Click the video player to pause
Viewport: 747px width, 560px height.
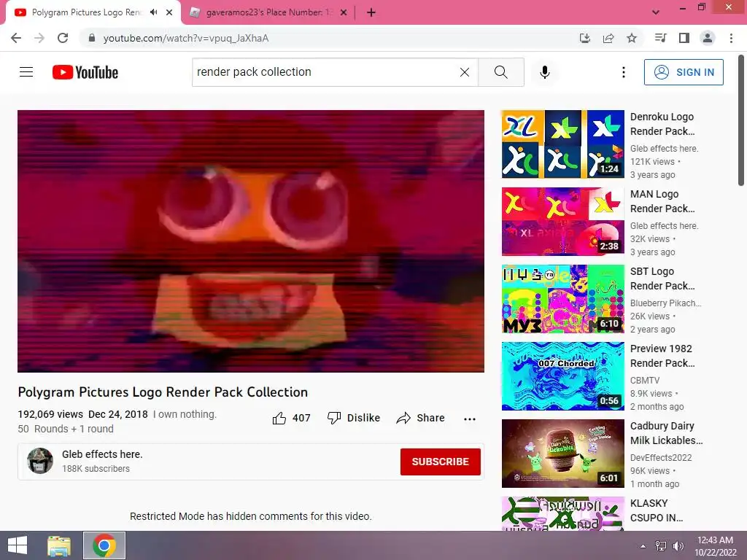point(251,241)
